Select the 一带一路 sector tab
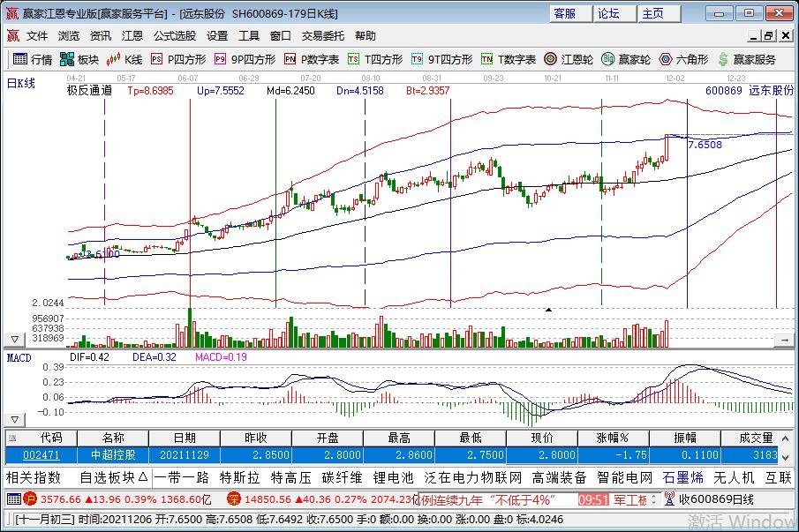The image size is (799, 532). pos(181,477)
